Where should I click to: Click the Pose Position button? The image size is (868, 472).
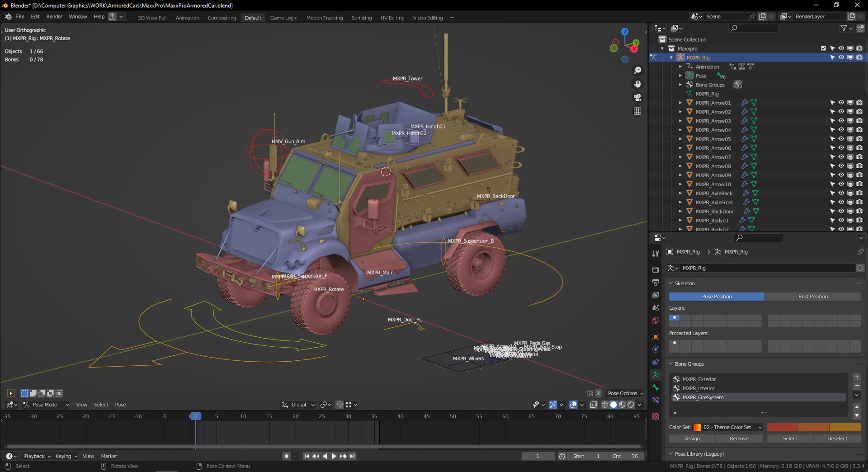[717, 297]
